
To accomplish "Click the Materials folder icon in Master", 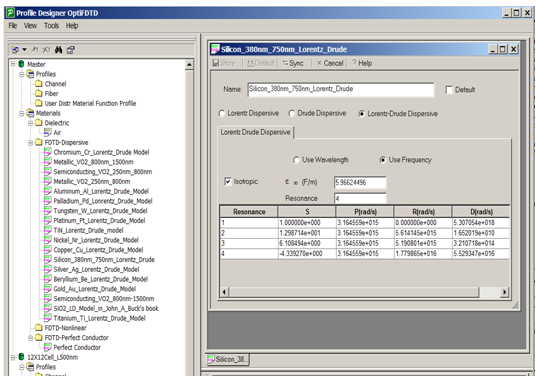I will pos(30,113).
